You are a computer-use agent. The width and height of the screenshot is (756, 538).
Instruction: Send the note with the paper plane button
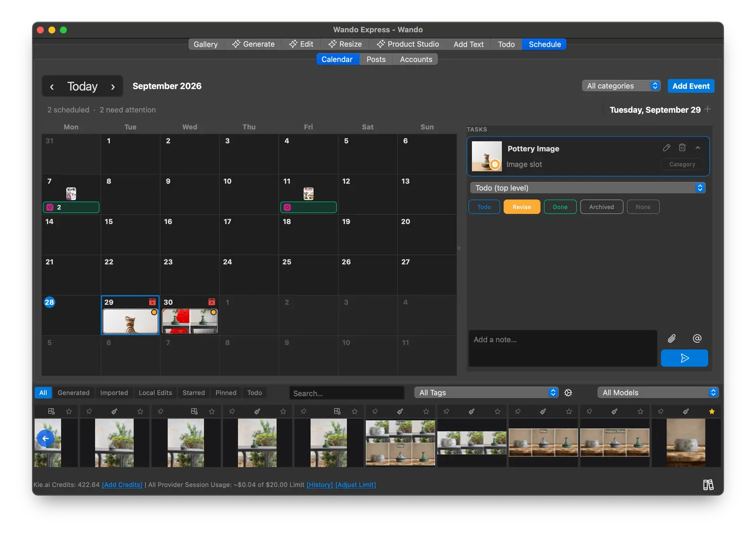(684, 358)
